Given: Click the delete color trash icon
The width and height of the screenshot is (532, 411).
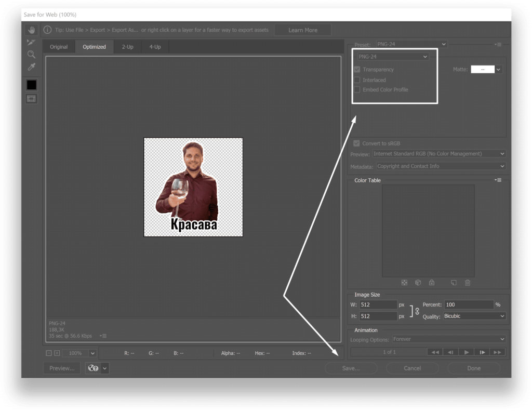Looking at the screenshot, I should [x=468, y=283].
